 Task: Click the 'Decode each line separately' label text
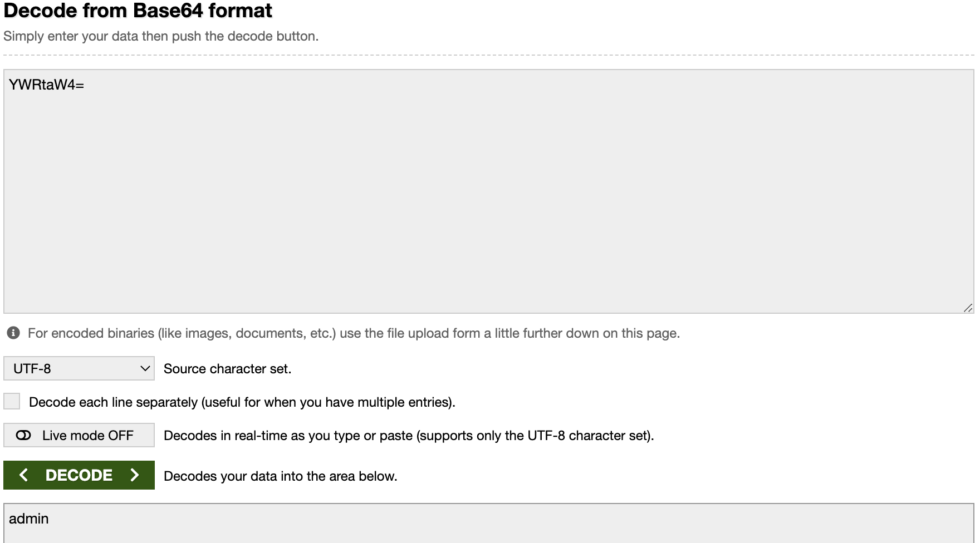(242, 402)
